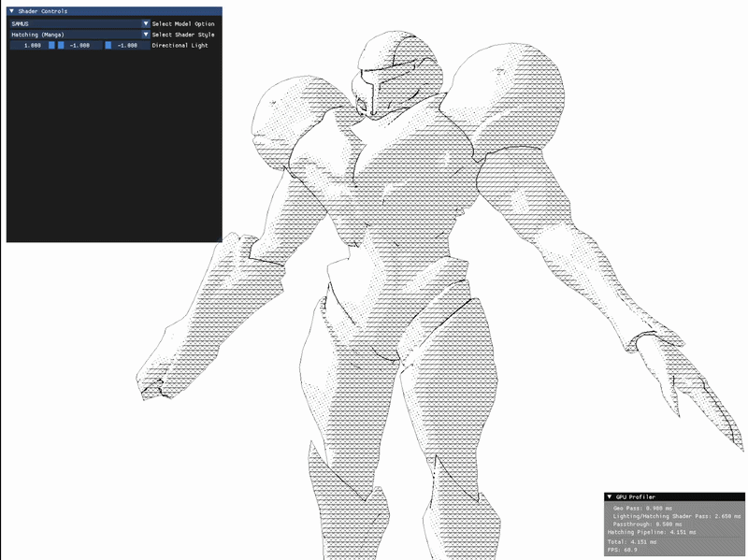Open the Hatching (Manga) shader style dropdown
748x560 pixels.
pyautogui.click(x=79, y=35)
